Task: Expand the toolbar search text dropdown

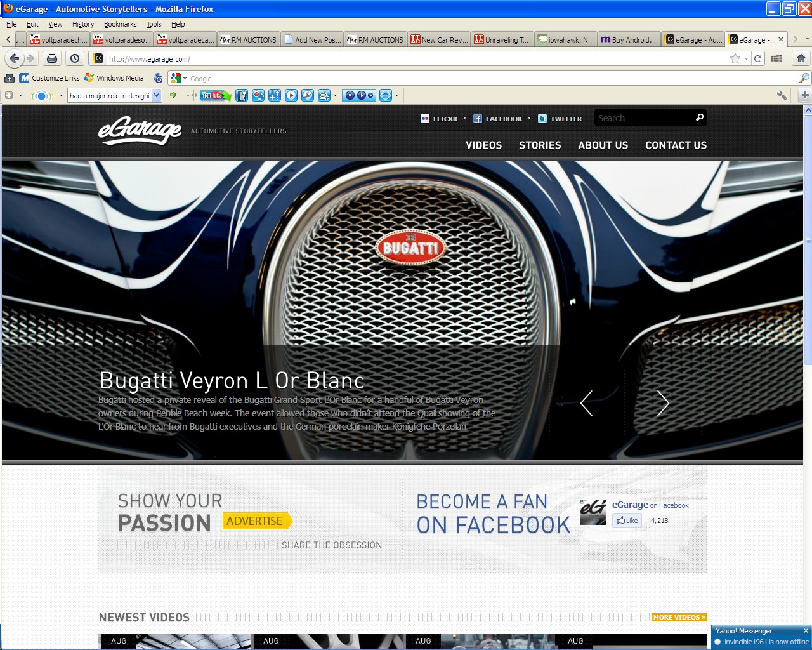Action: [x=157, y=95]
